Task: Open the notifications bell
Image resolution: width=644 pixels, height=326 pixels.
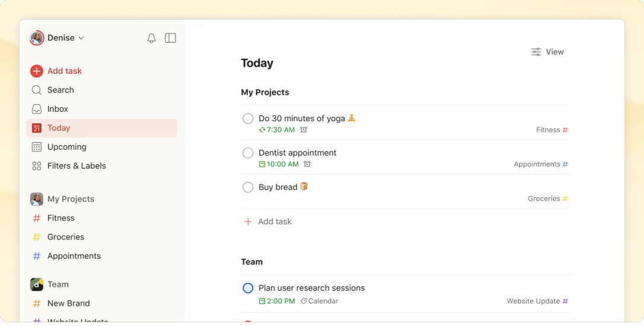Action: 152,38
